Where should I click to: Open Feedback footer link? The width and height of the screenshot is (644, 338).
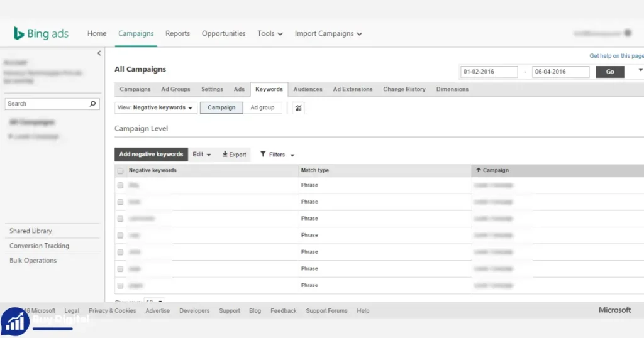tap(284, 310)
